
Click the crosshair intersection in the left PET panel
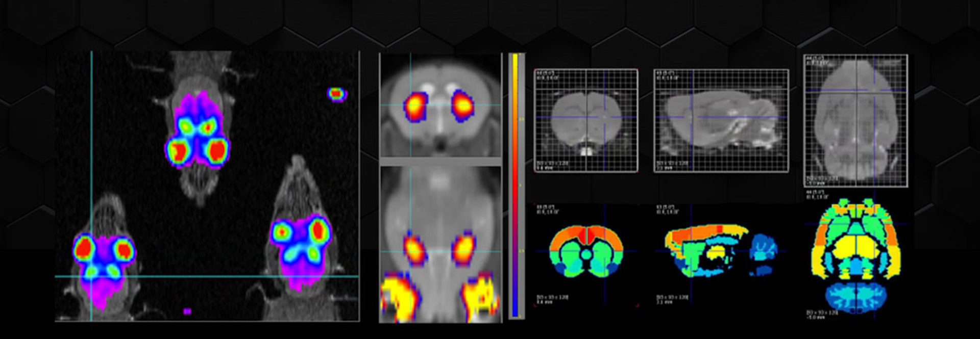click(91, 276)
